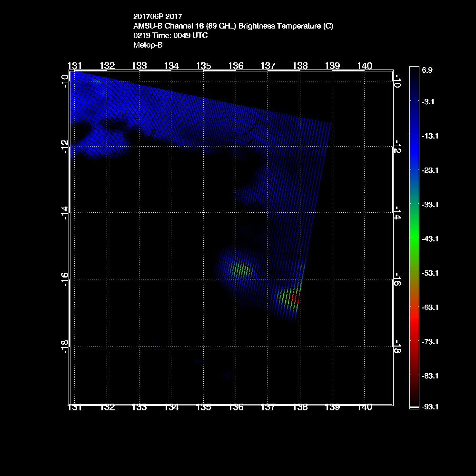Select the green convective cell near longitude 136
Image resolution: width=476 pixels, height=476 pixels.
[240, 270]
